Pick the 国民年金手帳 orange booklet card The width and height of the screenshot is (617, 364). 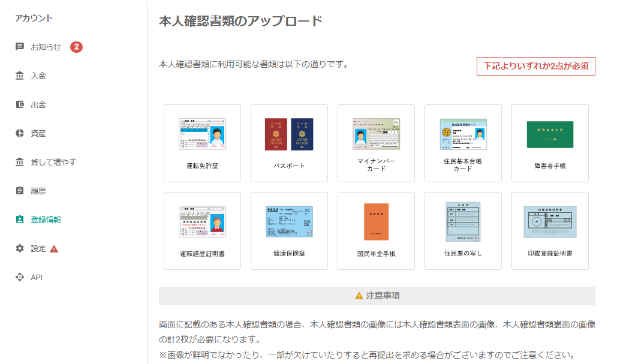coord(376,231)
